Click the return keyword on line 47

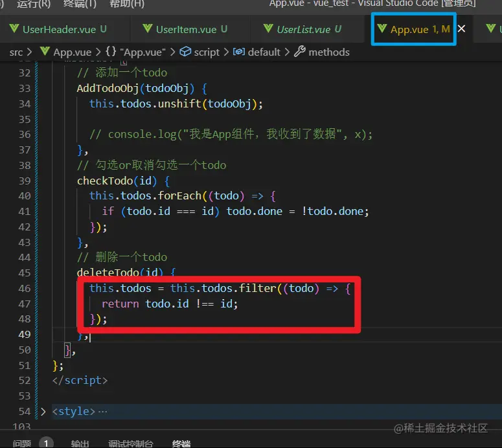coord(120,304)
